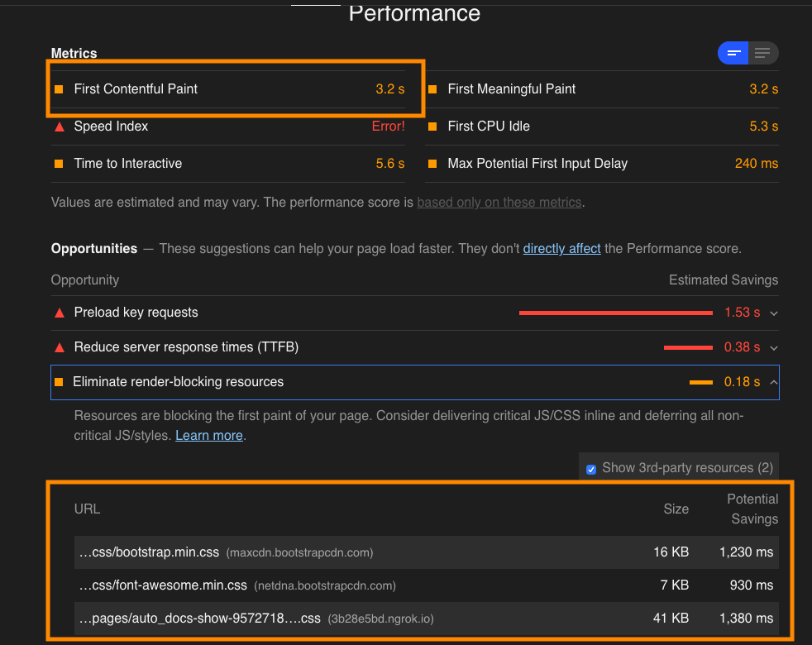Click red triangle beside Reduce server response times
Screen dimensions: 812x645
coord(59,347)
